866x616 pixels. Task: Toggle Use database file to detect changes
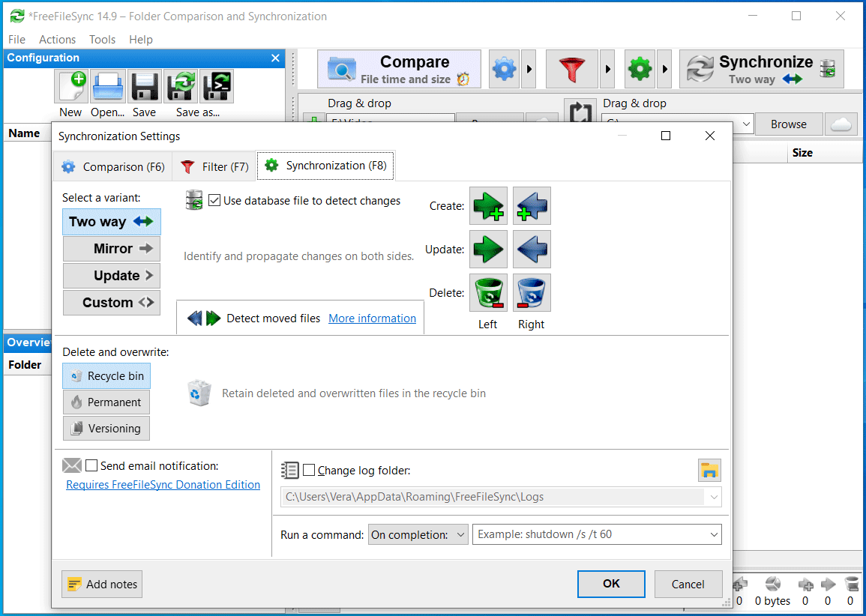(x=214, y=200)
